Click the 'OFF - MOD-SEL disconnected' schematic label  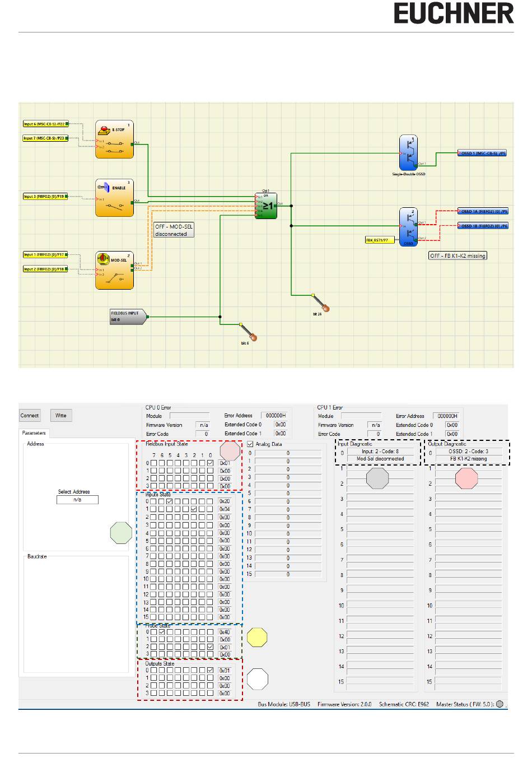(x=174, y=230)
